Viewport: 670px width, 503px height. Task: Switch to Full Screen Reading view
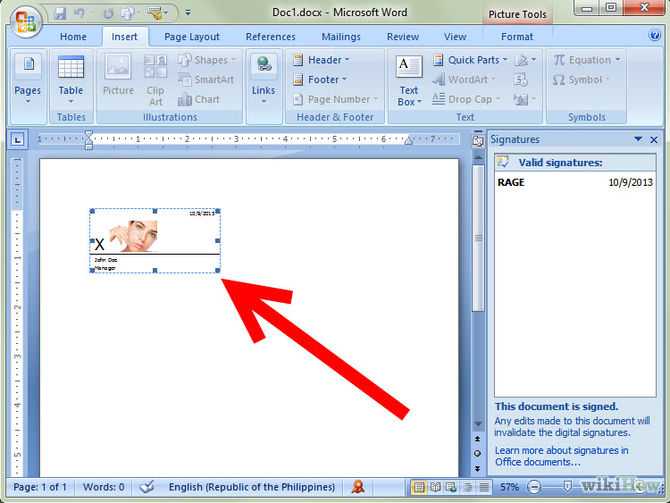click(435, 487)
